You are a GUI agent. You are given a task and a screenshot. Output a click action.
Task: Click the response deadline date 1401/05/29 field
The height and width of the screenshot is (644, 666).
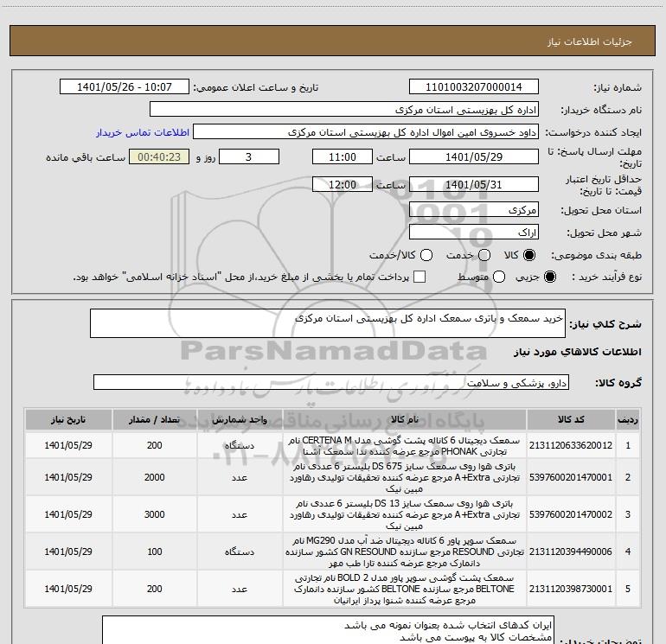click(x=474, y=157)
